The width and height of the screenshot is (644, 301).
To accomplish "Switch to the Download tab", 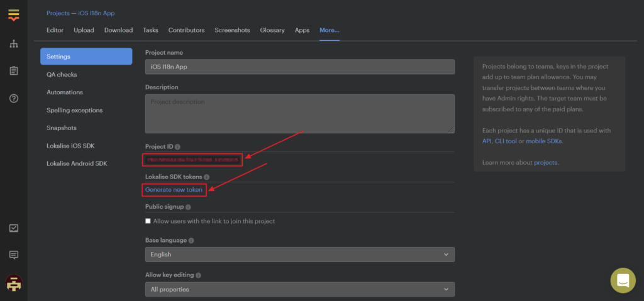I will pyautogui.click(x=118, y=30).
